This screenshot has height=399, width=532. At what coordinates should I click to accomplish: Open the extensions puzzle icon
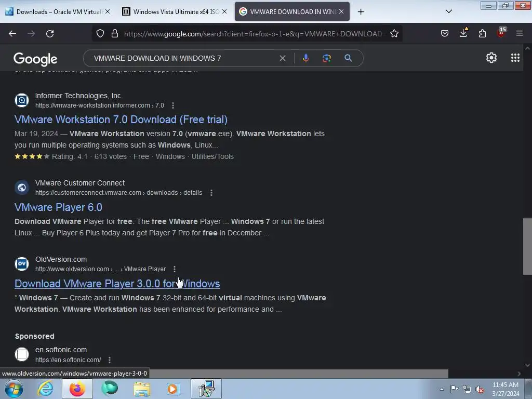point(482,33)
